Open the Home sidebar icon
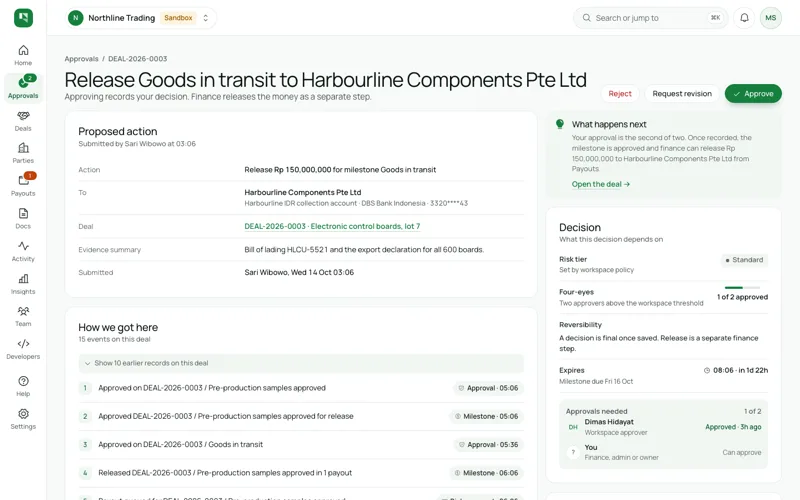800x500 pixels. [x=23, y=51]
